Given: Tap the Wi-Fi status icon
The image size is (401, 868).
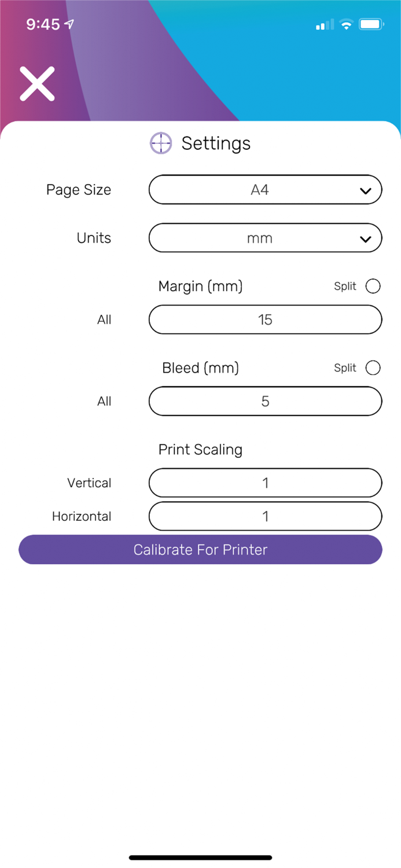Looking at the screenshot, I should tap(346, 24).
